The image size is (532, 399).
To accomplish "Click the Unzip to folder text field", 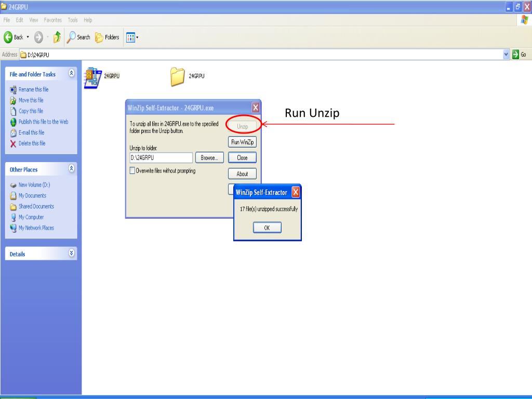I will (x=161, y=158).
